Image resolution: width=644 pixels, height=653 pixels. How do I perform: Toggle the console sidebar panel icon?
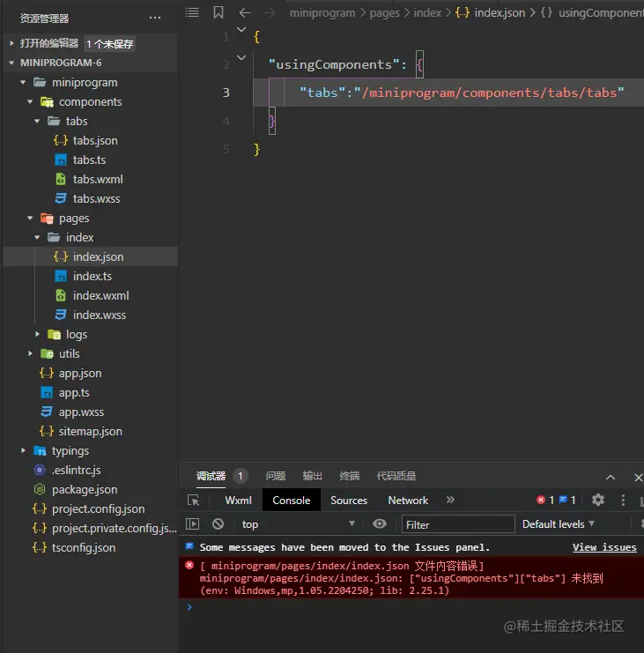[x=192, y=524]
